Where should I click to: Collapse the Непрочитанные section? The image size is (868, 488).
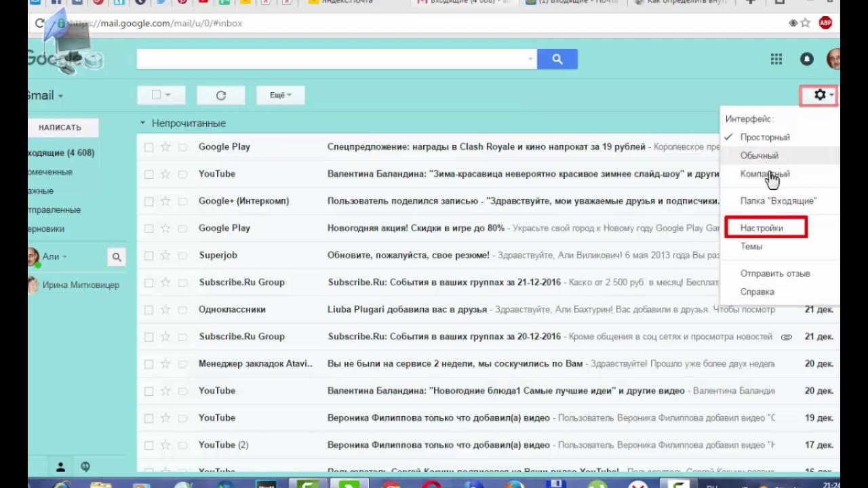click(142, 123)
